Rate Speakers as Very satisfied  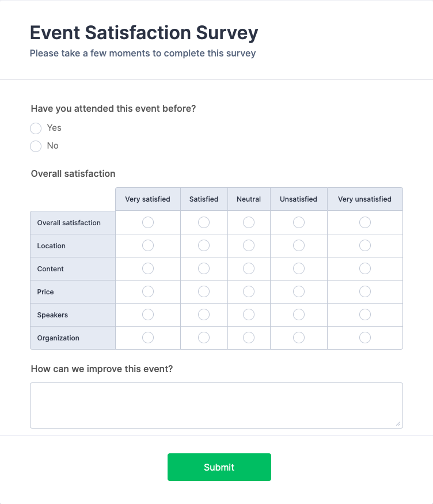click(x=148, y=314)
